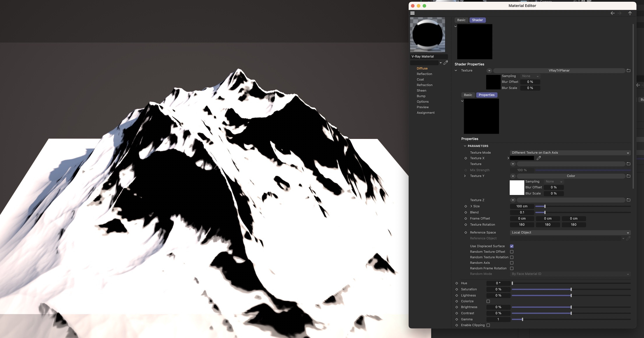
Task: Collapse the Shader Properties Texture row
Action: pyautogui.click(x=456, y=71)
